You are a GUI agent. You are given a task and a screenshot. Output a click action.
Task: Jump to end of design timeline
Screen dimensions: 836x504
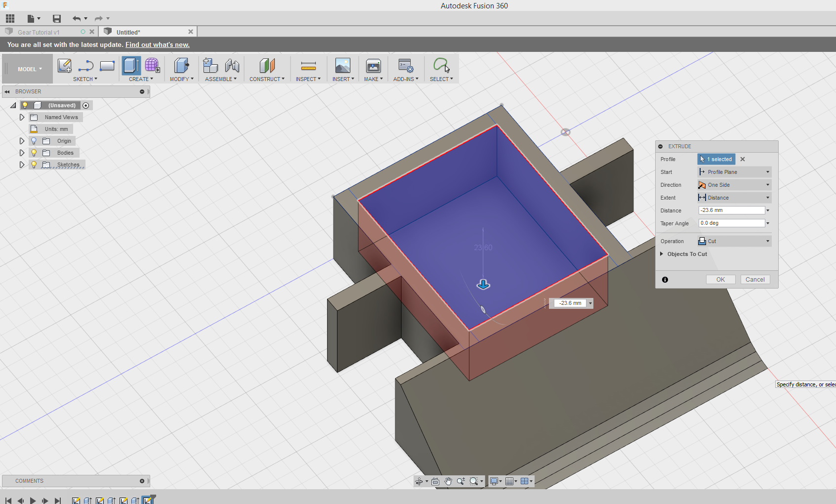click(x=58, y=501)
